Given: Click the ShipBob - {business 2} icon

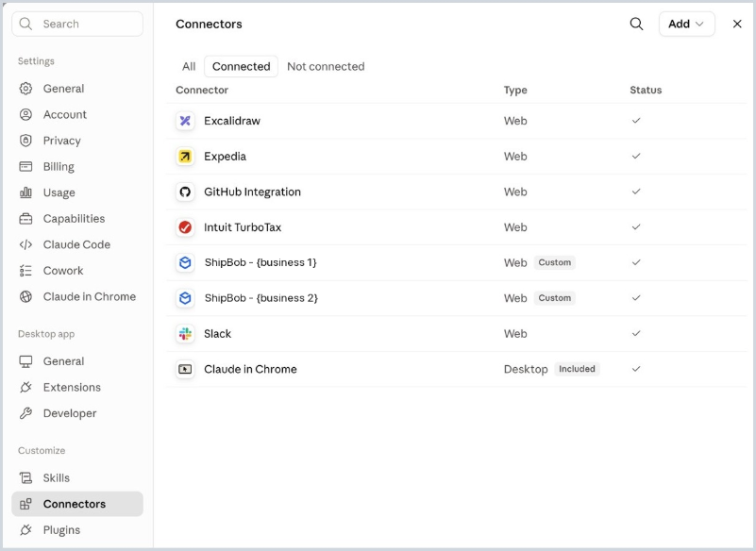Looking at the screenshot, I should [185, 298].
